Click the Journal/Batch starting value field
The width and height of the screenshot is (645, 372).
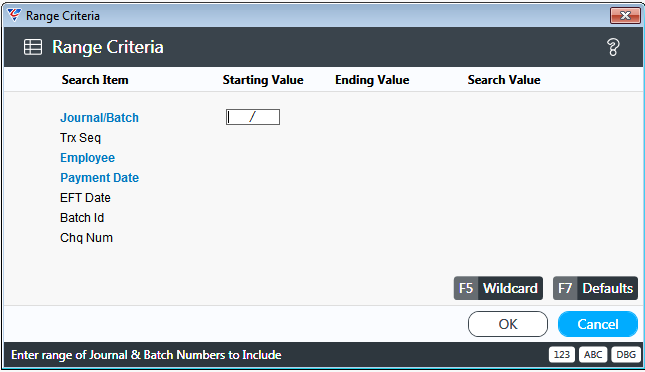[x=253, y=117]
